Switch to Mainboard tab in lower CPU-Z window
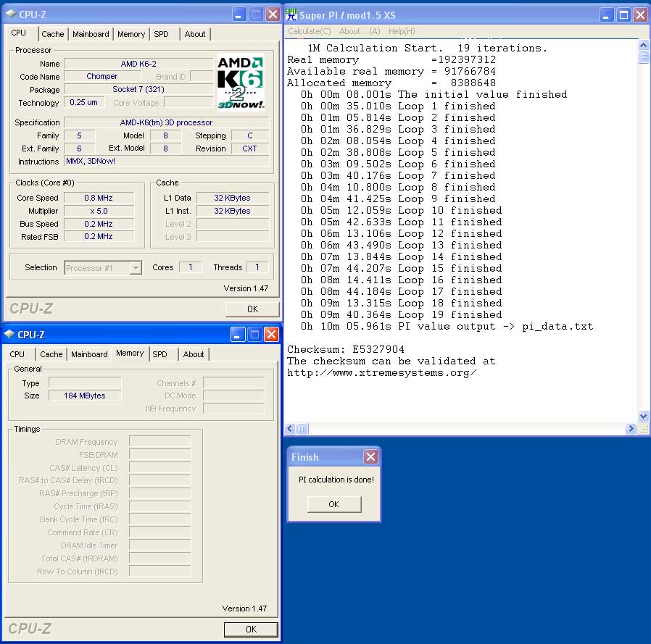The image size is (651, 644). point(89,354)
